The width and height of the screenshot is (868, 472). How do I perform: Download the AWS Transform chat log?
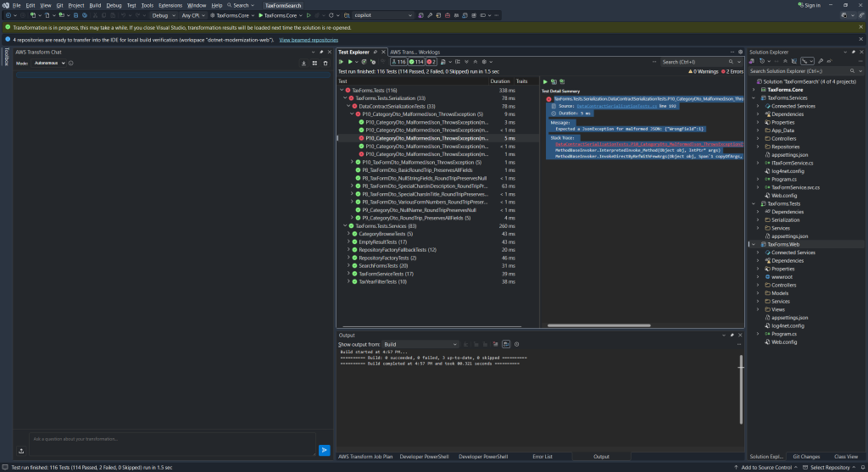pyautogui.click(x=303, y=63)
